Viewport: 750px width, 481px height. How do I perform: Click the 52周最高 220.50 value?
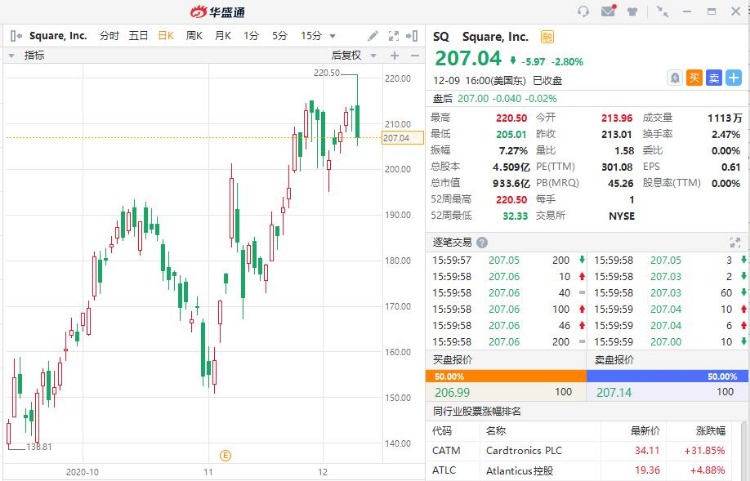tap(511, 200)
